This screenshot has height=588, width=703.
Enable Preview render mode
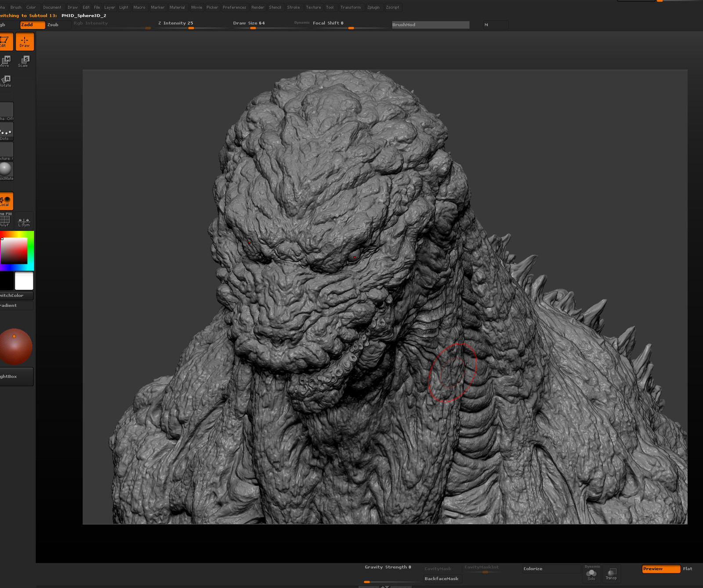[x=661, y=569]
